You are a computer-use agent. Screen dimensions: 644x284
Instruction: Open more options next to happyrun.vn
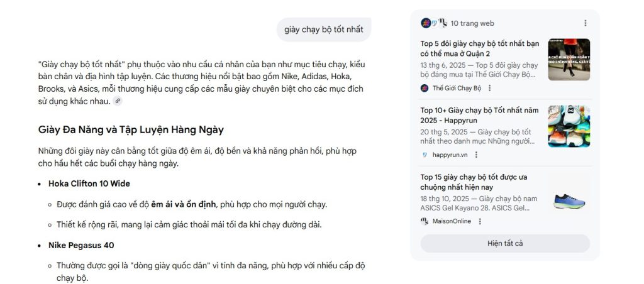tap(476, 155)
